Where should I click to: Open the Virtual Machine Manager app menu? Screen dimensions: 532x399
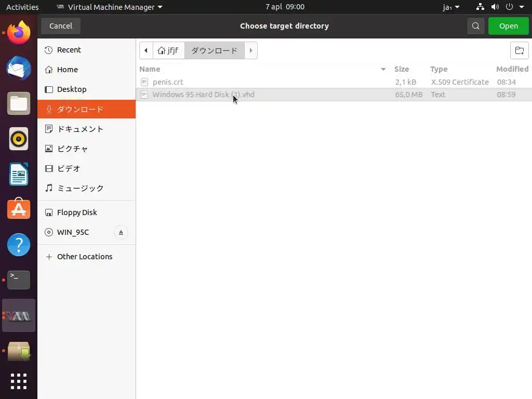[x=109, y=7]
